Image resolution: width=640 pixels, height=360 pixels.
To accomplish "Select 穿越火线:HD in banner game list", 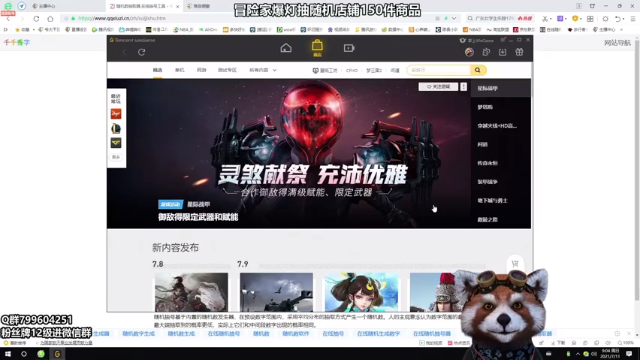I will click(x=501, y=126).
